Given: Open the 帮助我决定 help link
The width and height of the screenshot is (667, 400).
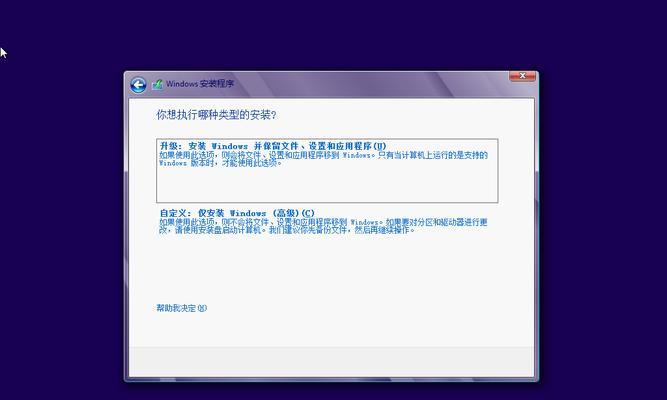Looking at the screenshot, I should [182, 308].
